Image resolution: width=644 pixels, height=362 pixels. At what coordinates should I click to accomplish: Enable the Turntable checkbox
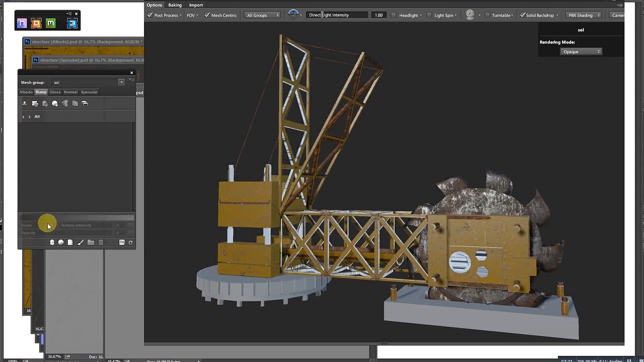coord(487,15)
